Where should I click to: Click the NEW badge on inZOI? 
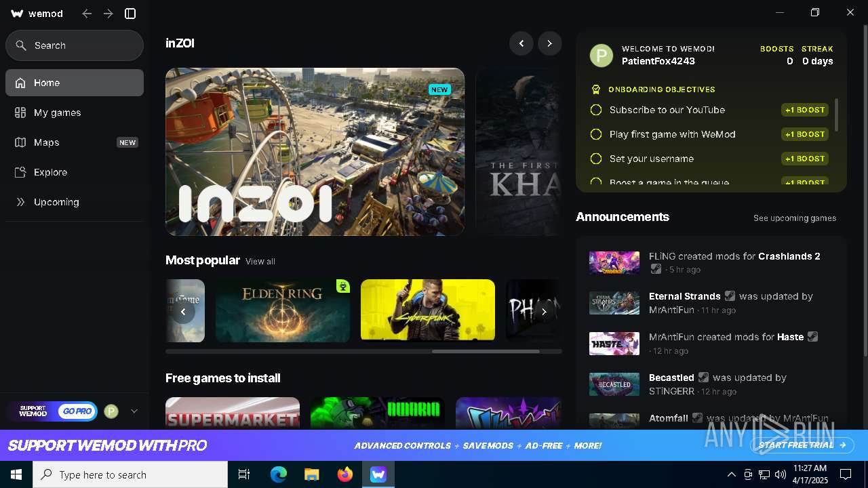(439, 89)
